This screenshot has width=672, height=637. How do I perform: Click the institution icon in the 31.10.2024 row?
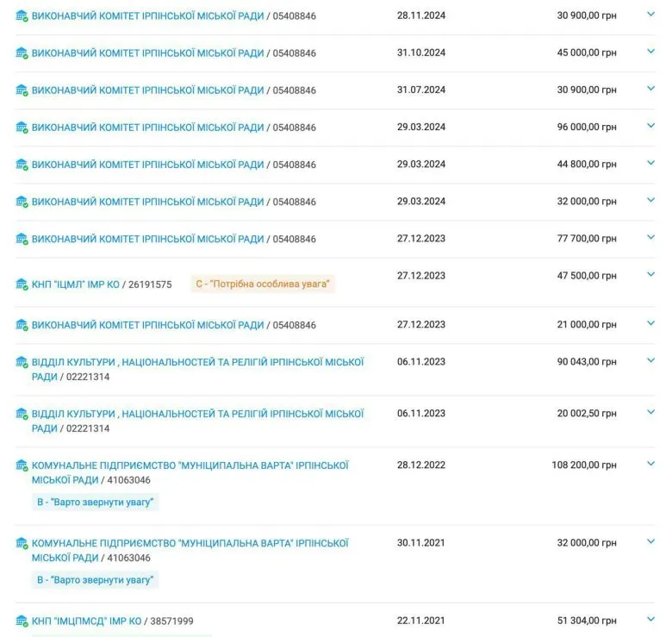click(22, 53)
